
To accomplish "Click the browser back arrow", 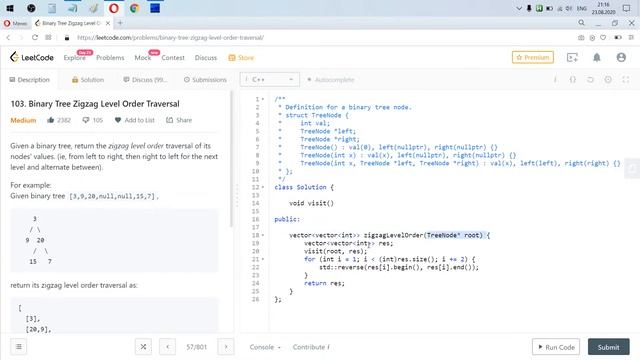I will (8, 38).
